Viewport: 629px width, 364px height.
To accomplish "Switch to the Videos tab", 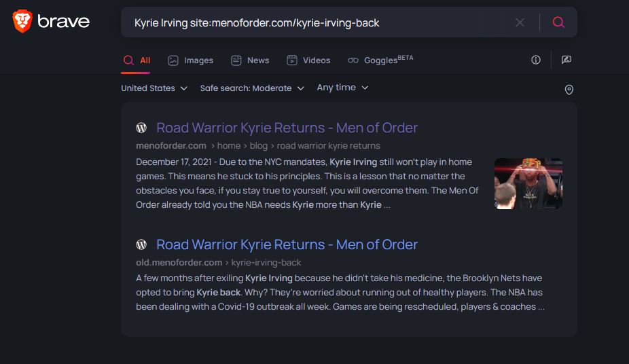I will pyautogui.click(x=308, y=60).
